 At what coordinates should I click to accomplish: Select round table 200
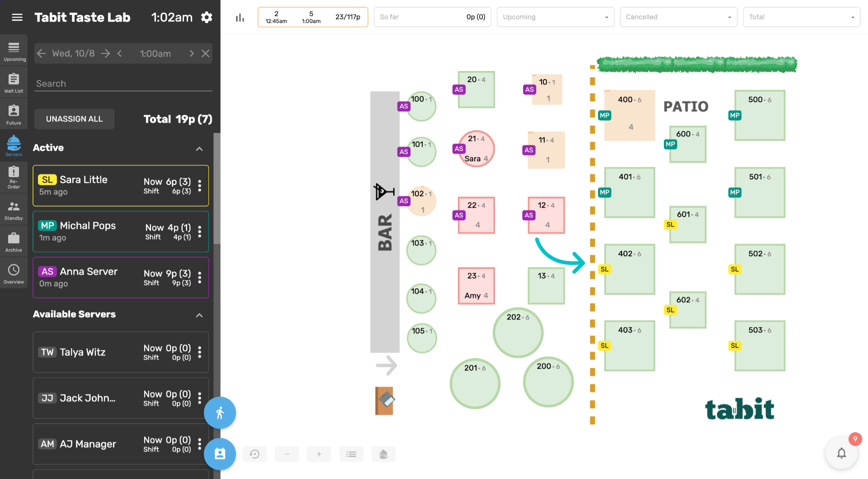(548, 382)
